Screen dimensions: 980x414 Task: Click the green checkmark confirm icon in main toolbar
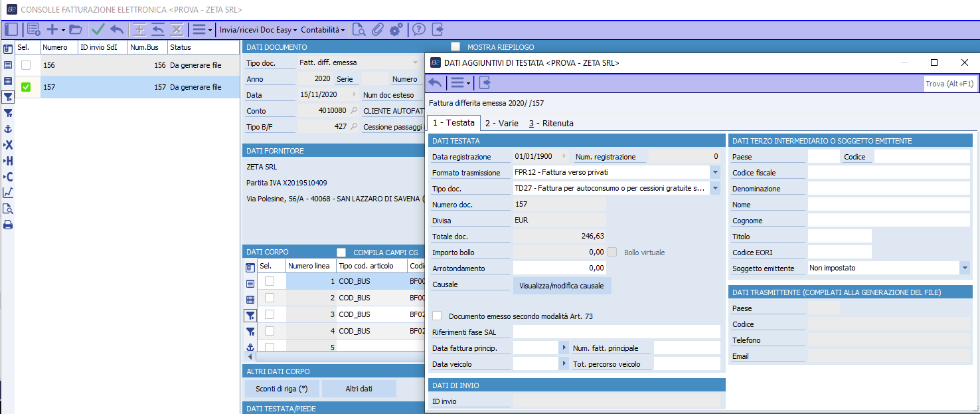tap(98, 29)
